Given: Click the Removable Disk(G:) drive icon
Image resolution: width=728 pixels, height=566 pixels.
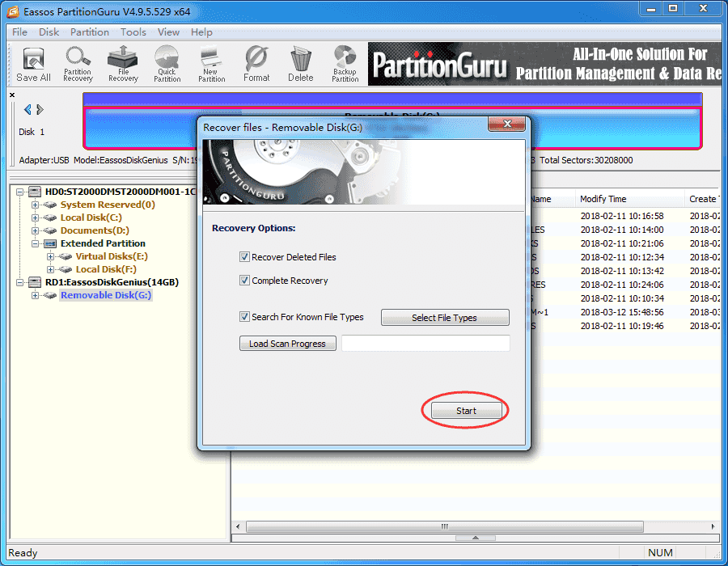Looking at the screenshot, I should pos(50,295).
